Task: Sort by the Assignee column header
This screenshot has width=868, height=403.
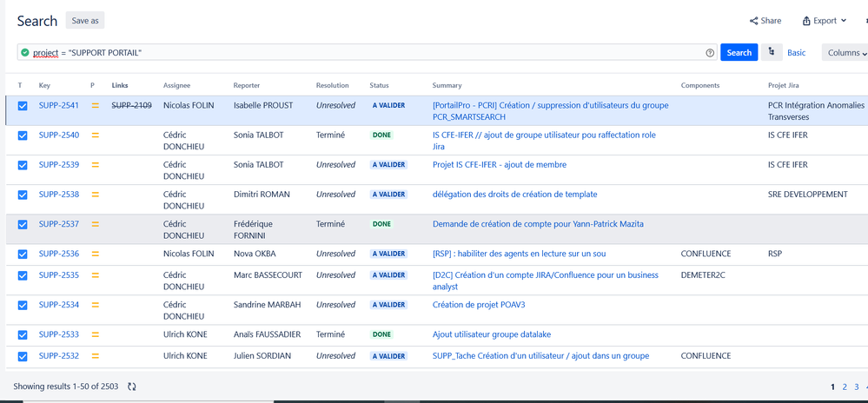Action: pos(176,85)
